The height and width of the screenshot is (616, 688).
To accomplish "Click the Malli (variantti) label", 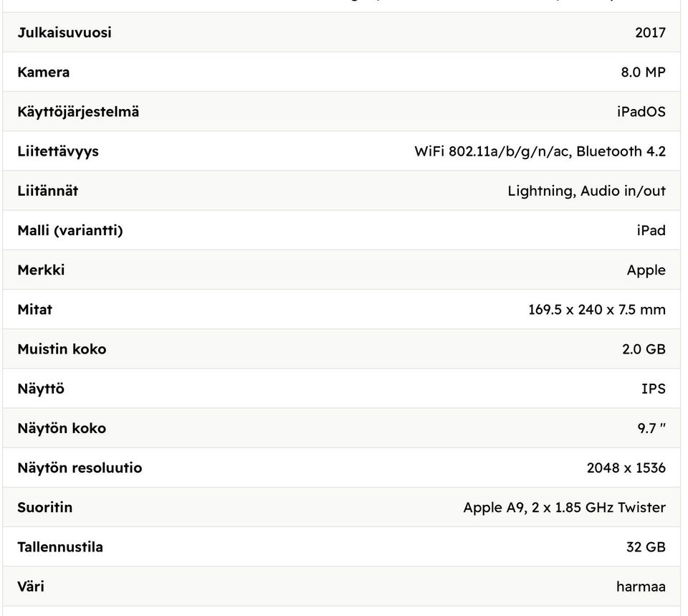I will click(x=70, y=230).
